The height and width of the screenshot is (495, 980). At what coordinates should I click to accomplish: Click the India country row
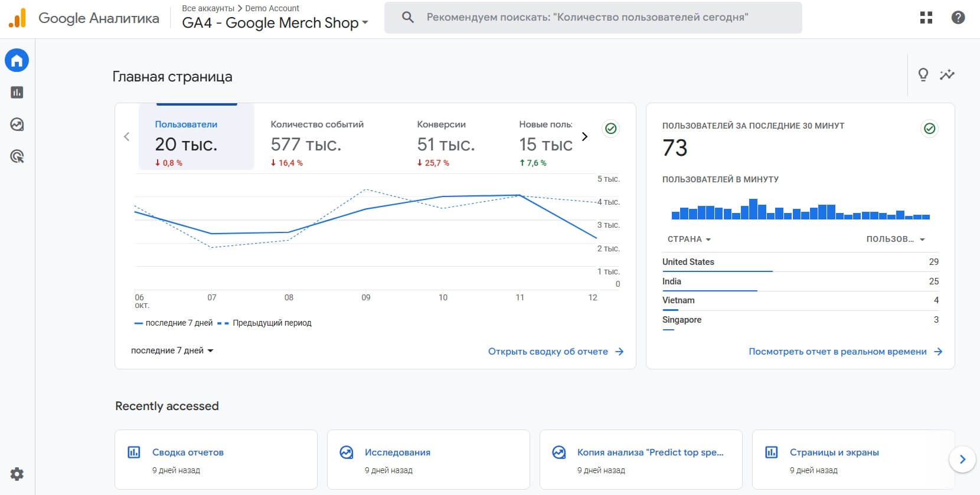pos(801,281)
